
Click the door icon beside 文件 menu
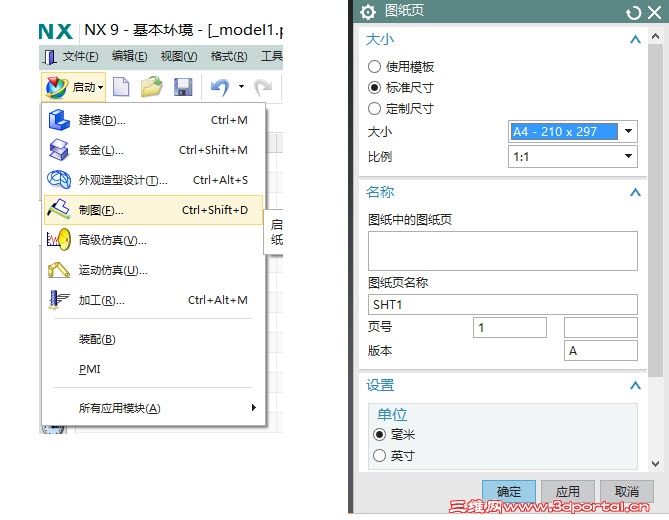(50, 57)
